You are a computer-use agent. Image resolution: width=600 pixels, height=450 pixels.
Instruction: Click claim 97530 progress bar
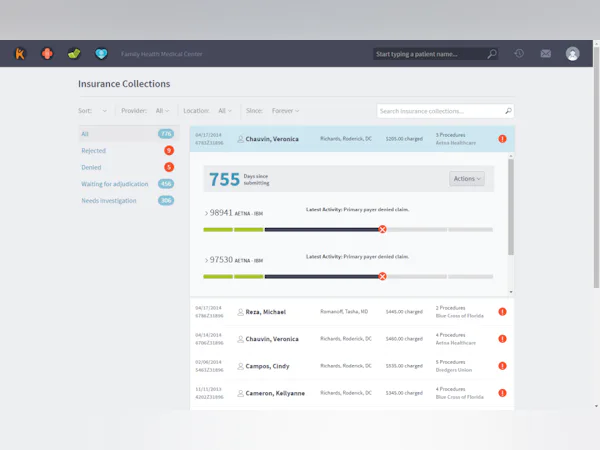coord(348,277)
